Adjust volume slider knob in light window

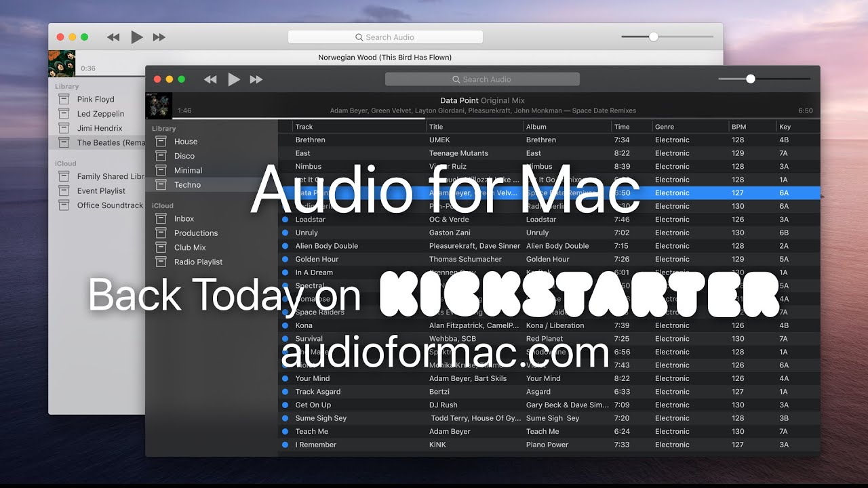654,37
